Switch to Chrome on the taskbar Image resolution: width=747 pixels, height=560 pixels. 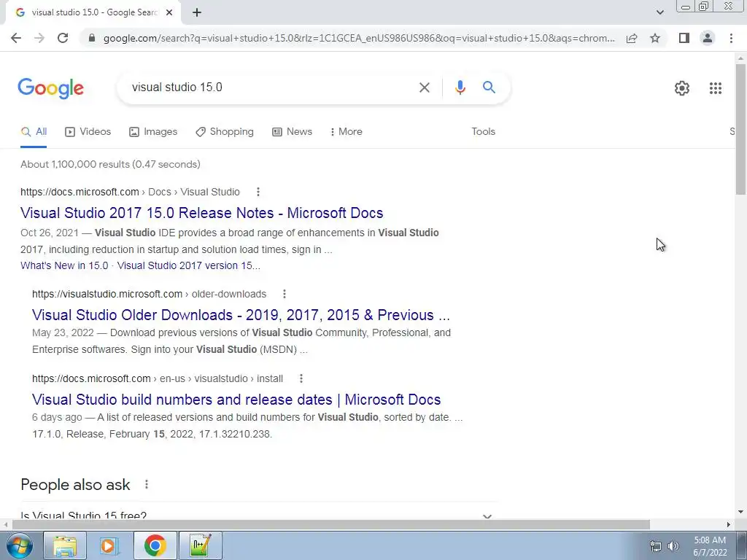155,545
